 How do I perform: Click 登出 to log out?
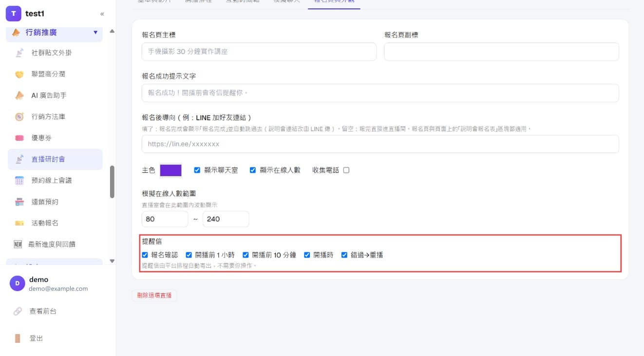36,338
